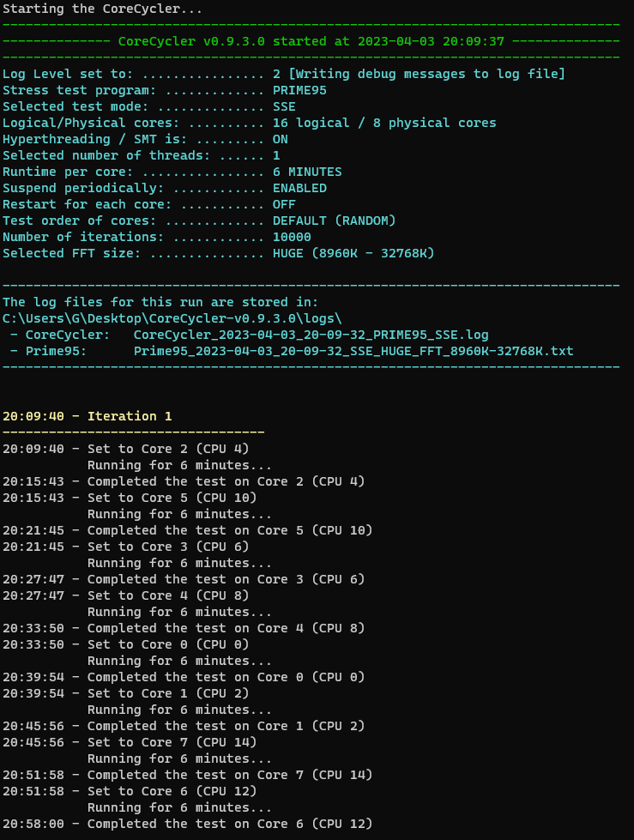The width and height of the screenshot is (634, 840).
Task: Click the Hyperthreading / SMT ON value
Action: pyautogui.click(x=280, y=139)
